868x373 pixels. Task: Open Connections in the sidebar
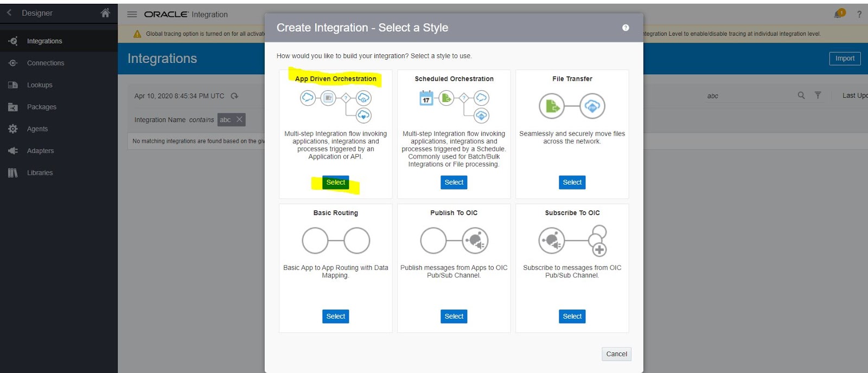46,63
